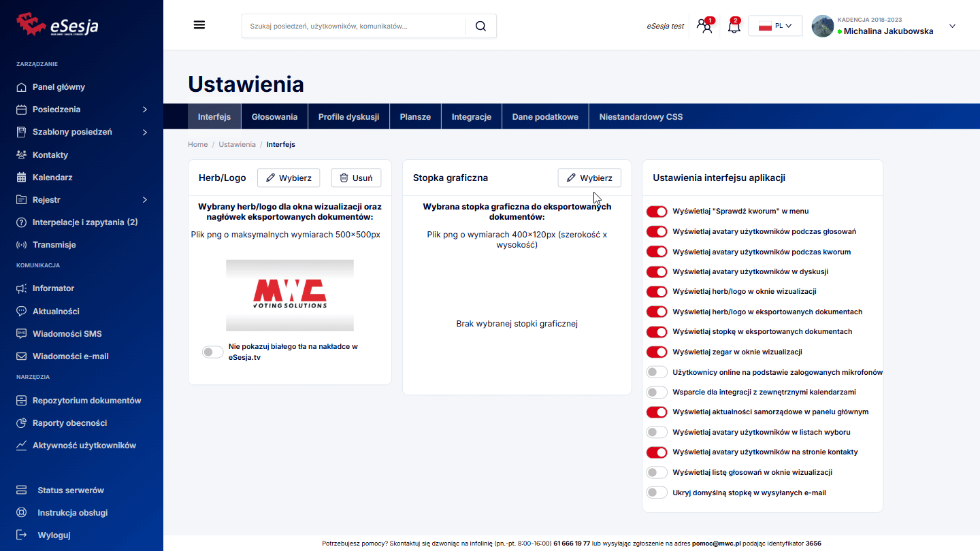The width and height of the screenshot is (980, 551).
Task: Open Transmisje in the sidebar
Action: [x=54, y=245]
